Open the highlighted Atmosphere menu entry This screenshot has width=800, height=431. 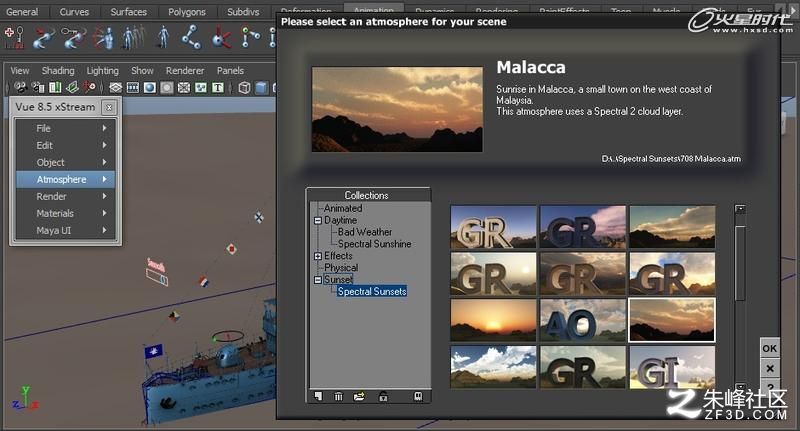(66, 179)
